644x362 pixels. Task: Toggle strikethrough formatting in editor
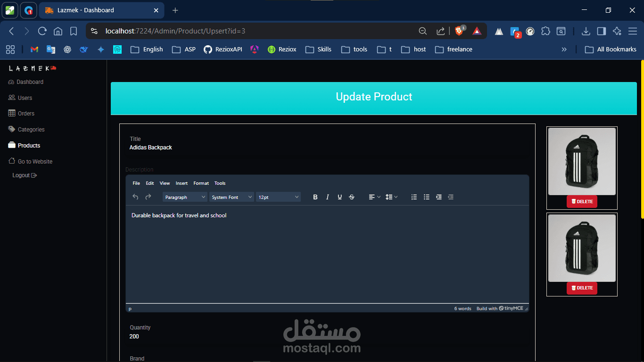point(352,197)
